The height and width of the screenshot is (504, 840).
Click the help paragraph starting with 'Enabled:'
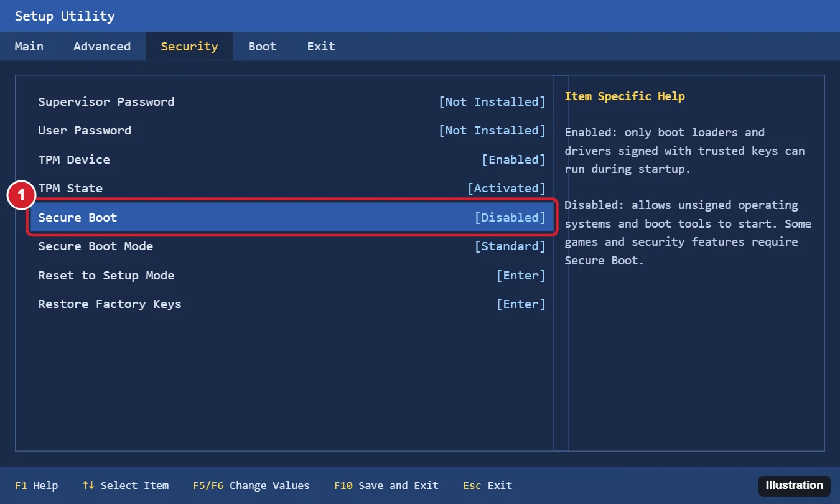tap(685, 151)
